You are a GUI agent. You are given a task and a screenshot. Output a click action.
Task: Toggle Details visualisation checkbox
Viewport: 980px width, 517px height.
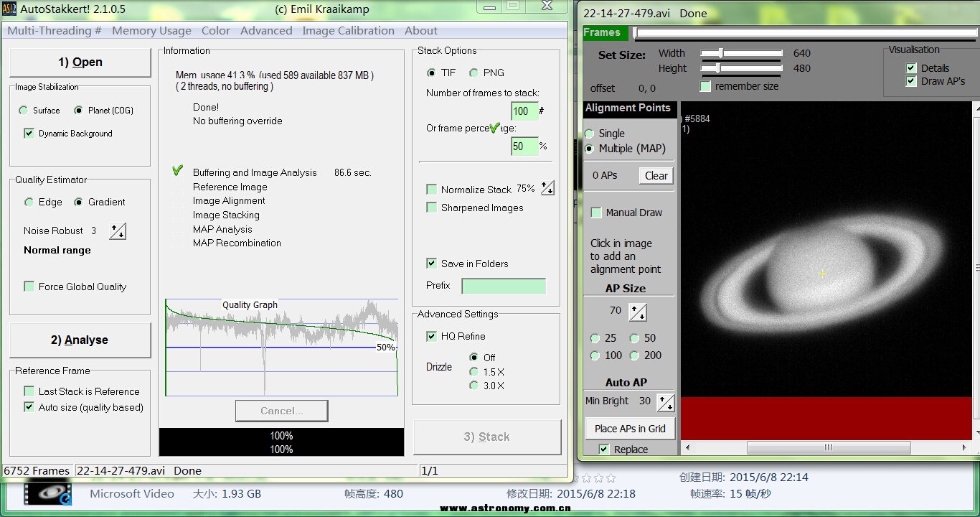(911, 68)
